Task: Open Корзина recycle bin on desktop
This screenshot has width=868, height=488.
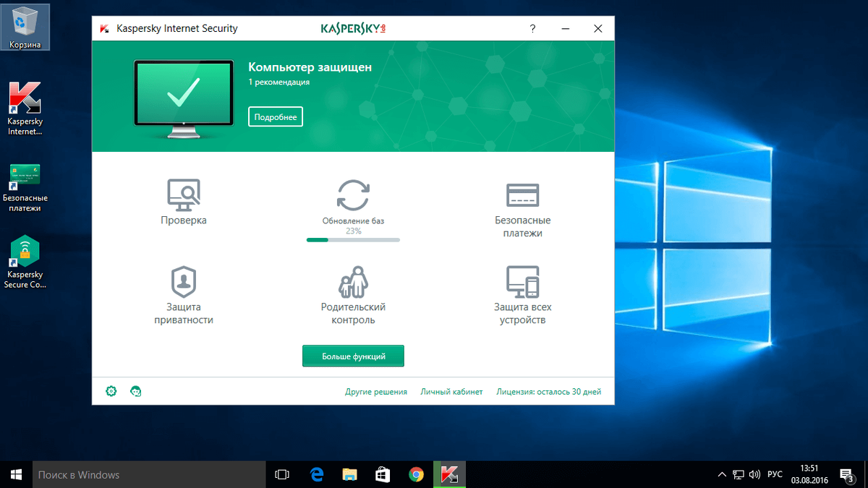Action: pos(25,29)
